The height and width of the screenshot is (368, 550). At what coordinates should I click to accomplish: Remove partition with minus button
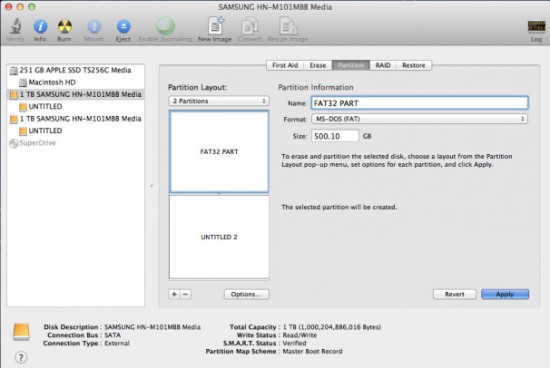[x=186, y=294]
